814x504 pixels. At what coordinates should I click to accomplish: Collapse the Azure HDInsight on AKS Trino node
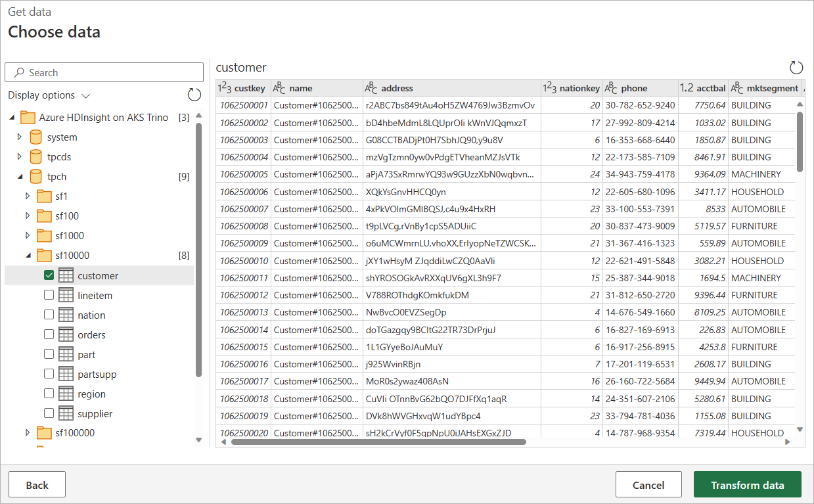tap(12, 118)
